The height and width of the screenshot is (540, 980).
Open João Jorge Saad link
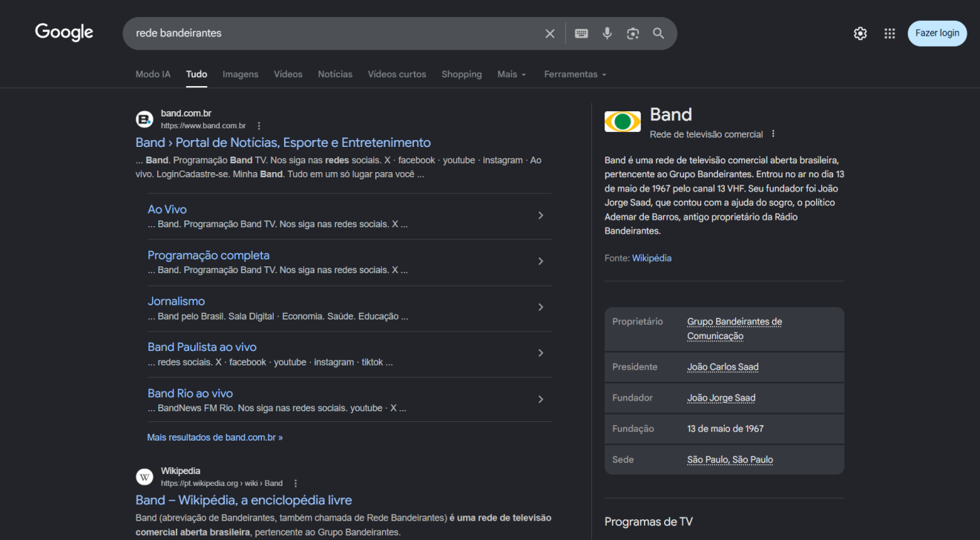(x=721, y=398)
